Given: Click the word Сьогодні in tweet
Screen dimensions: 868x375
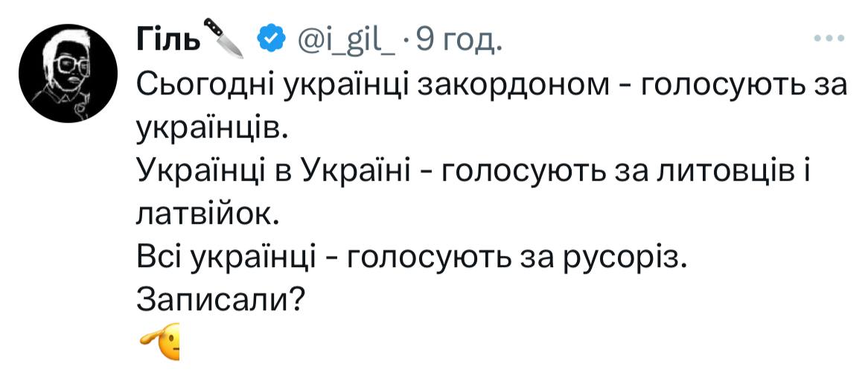Looking at the screenshot, I should coord(205,86).
